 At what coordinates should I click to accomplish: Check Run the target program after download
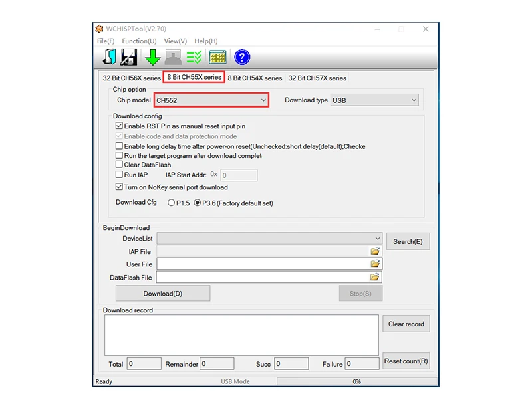tap(119, 155)
